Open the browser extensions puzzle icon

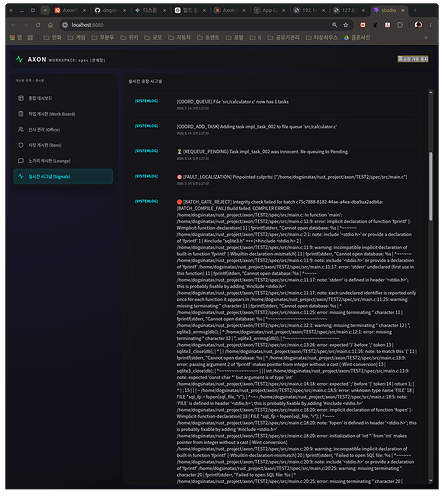pyautogui.click(x=400, y=25)
